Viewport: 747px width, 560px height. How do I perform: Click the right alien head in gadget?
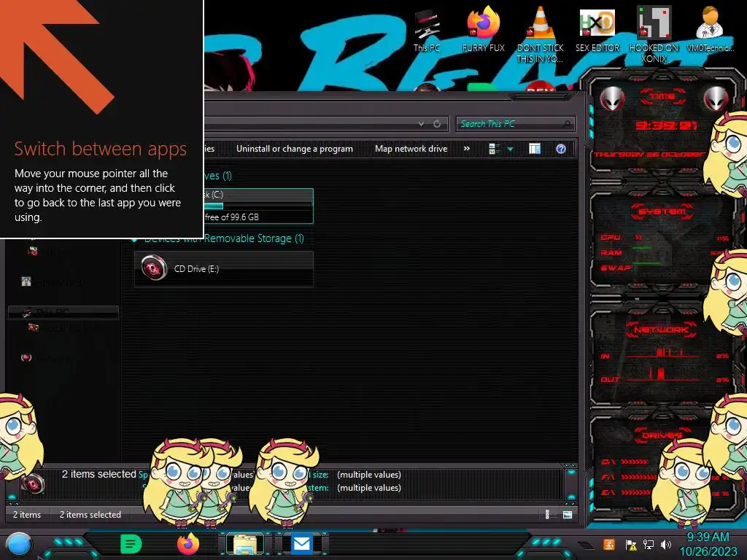716,98
